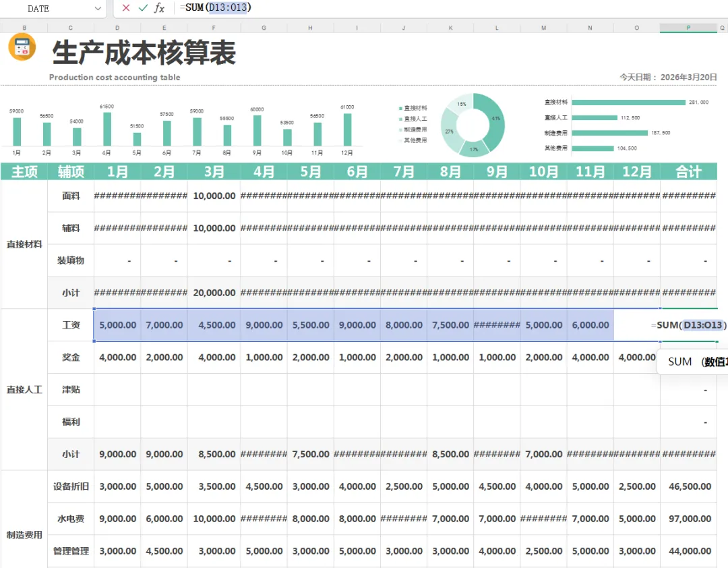Click the 工资 March cell 4,500.00
The height and width of the screenshot is (568, 728).
tap(214, 325)
